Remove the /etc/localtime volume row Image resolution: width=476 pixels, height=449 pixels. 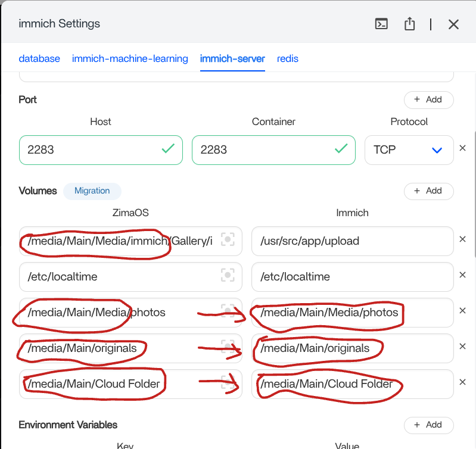pos(462,275)
